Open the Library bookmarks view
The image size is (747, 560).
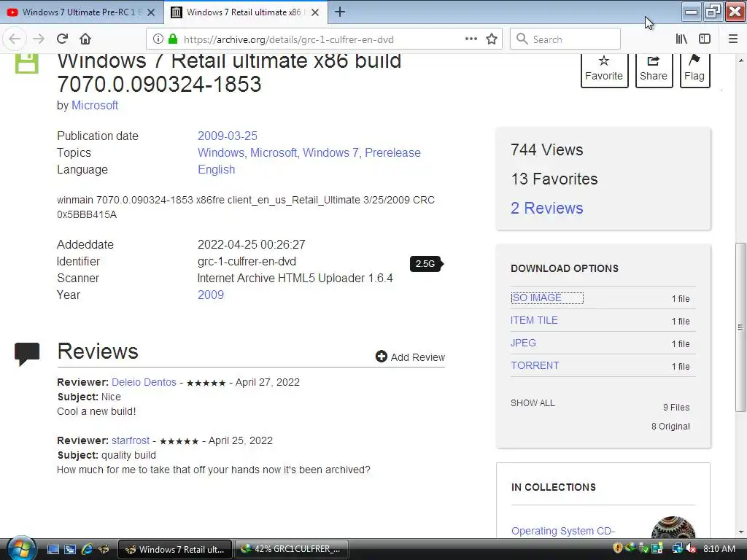pos(682,39)
